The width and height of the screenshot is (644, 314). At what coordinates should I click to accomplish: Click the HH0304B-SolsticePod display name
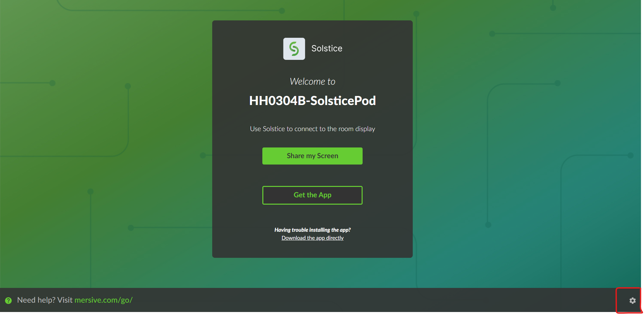tap(312, 101)
